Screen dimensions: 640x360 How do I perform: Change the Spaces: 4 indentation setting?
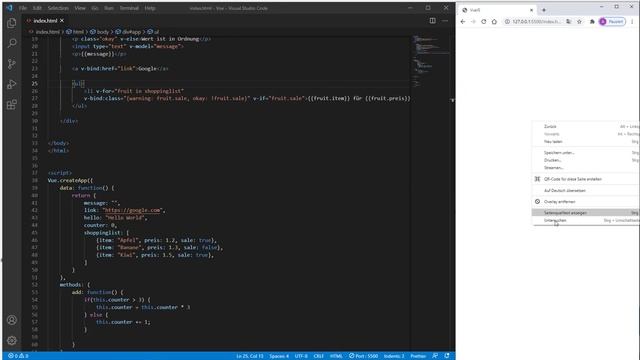pos(279,356)
